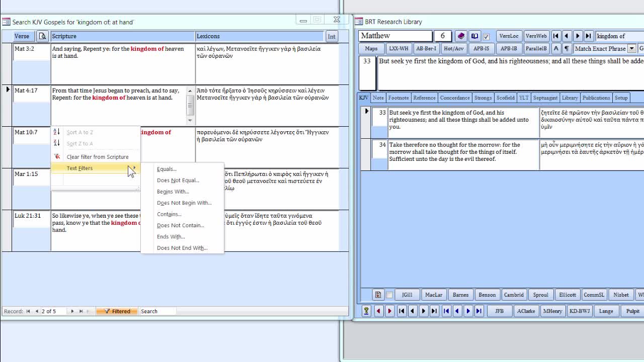Jump to last verse in top BRT toolbar
The width and height of the screenshot is (644, 362).
[588, 36]
